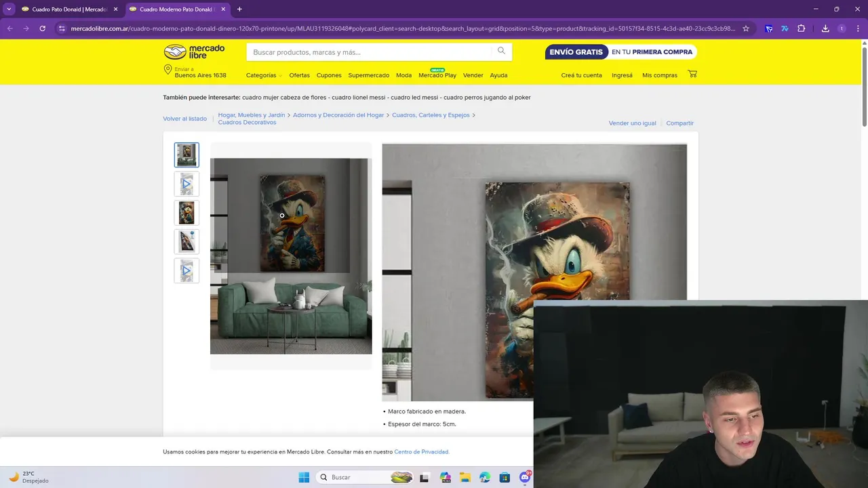This screenshot has height=488, width=868.
Task: Click the blue arrow extension icon
Action: (x=768, y=28)
